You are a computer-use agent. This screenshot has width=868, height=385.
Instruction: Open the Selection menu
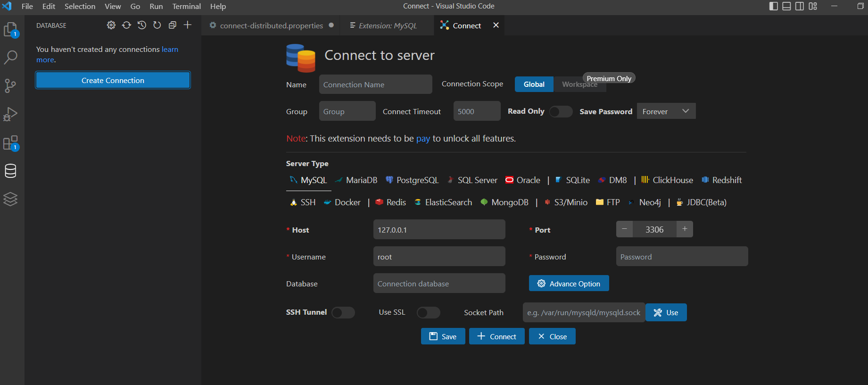80,6
